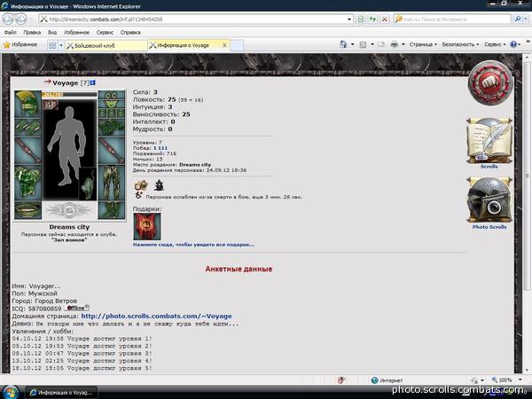
Task: Click the Print icon in command bar
Action: point(394,44)
